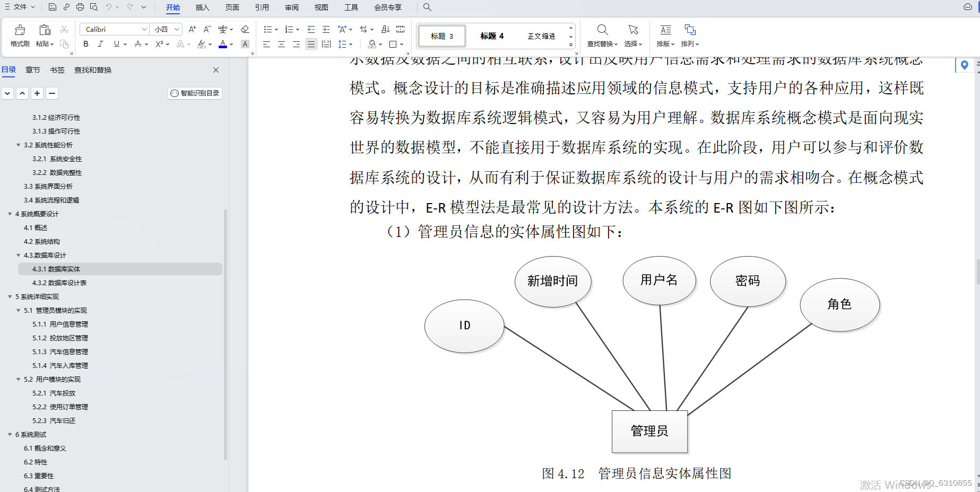Click the location pin icon at right edge
Image resolution: width=980 pixels, height=492 pixels.
click(965, 65)
